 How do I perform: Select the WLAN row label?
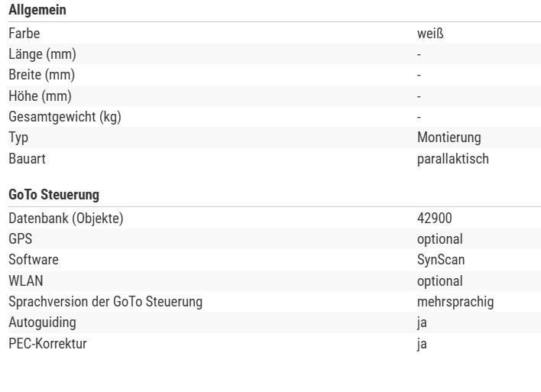tap(26, 281)
